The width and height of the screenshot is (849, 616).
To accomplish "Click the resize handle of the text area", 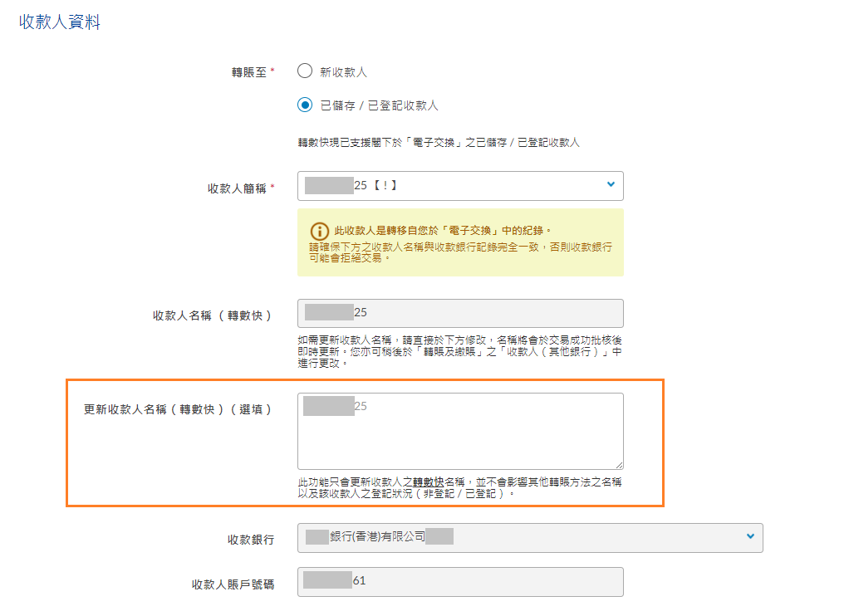I will pyautogui.click(x=619, y=465).
